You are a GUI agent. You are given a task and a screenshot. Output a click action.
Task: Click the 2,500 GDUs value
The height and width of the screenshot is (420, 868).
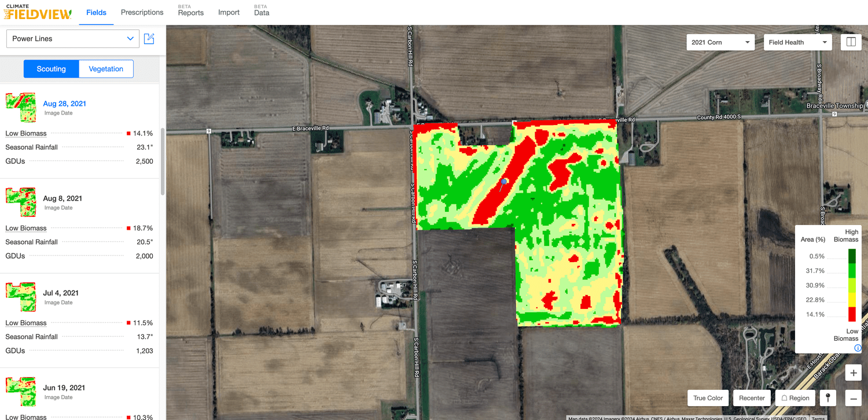click(x=144, y=161)
